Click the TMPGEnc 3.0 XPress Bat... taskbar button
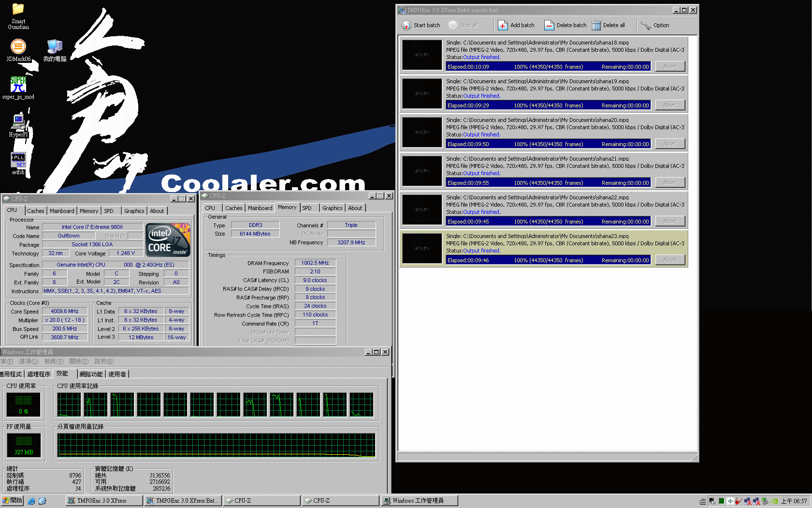This screenshot has height=508, width=812. (x=183, y=501)
